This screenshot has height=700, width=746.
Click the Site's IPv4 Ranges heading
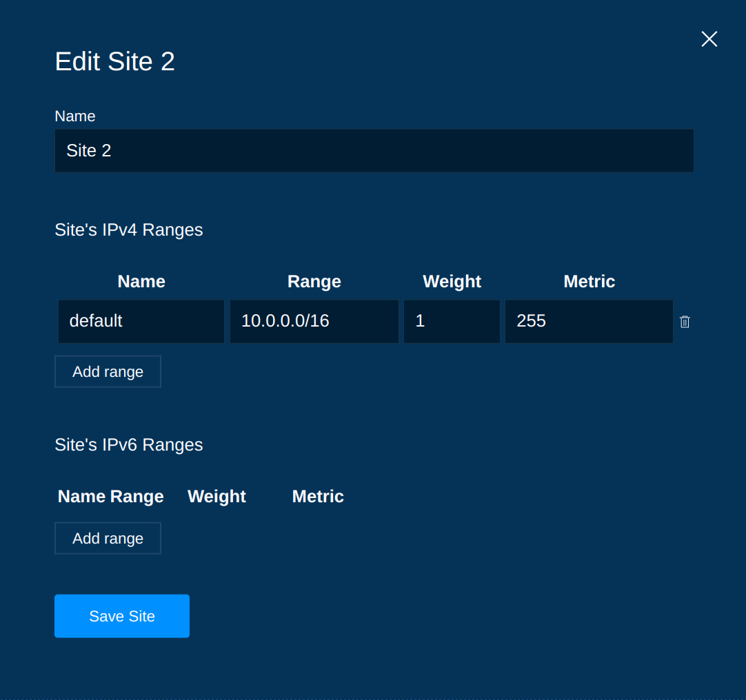point(129,229)
